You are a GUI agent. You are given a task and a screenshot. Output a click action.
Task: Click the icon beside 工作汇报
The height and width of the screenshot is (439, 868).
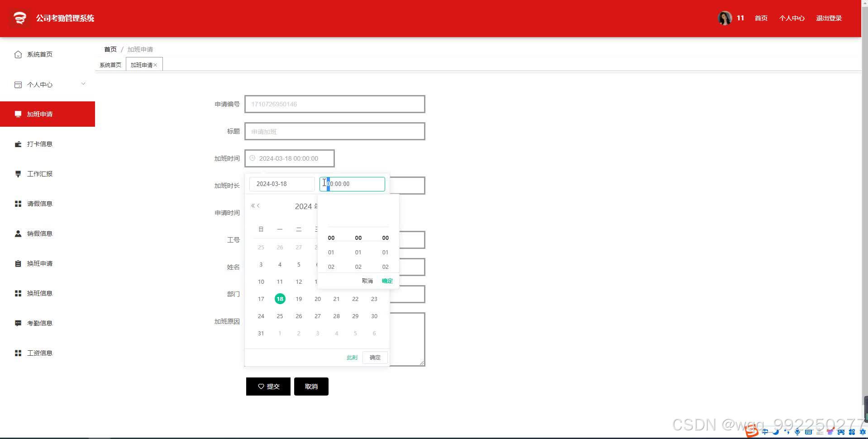click(18, 174)
